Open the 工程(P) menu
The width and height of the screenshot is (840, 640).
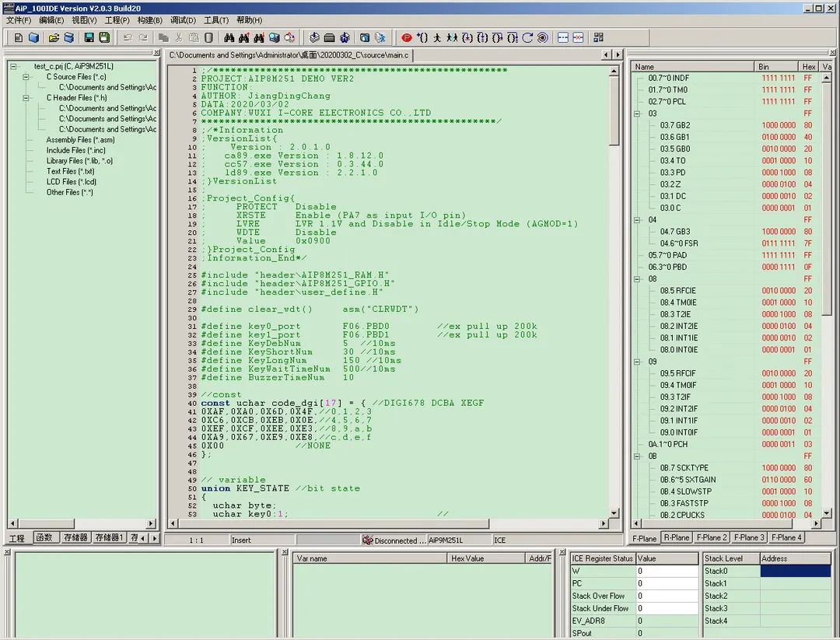tap(117, 20)
